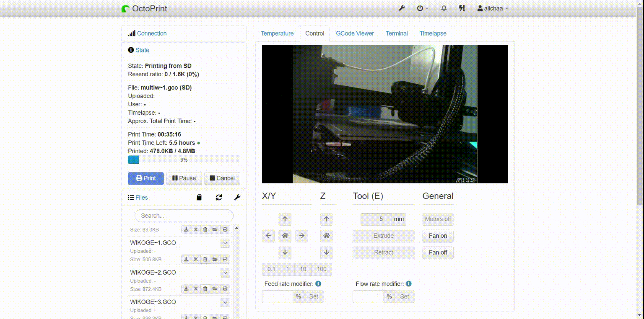This screenshot has height=319, width=644.
Task: Pause the current print job
Action: (x=184, y=178)
